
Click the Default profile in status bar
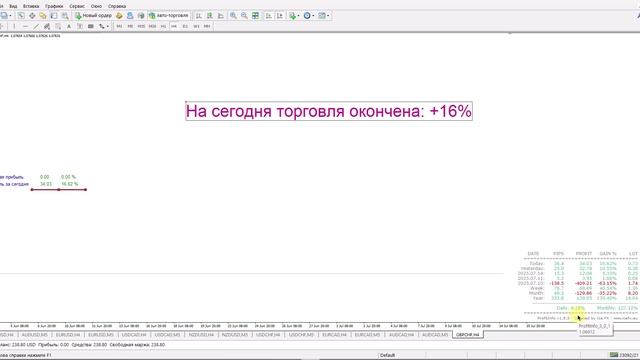click(387, 356)
